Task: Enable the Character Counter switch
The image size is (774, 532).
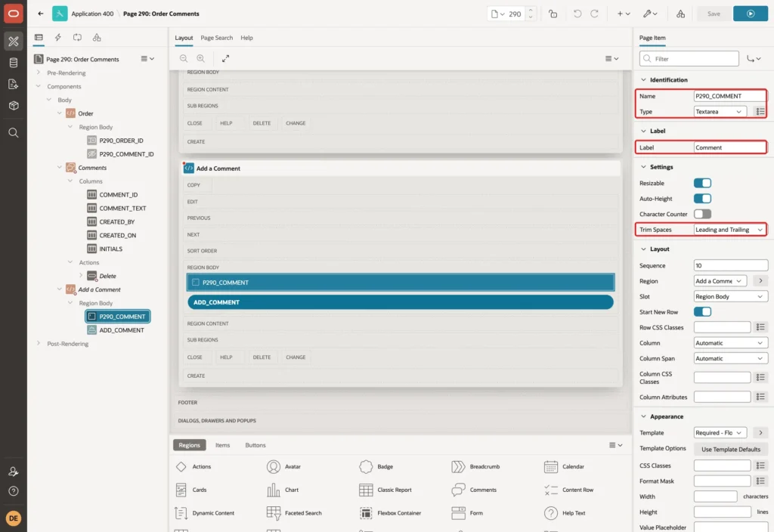Action: click(x=702, y=214)
